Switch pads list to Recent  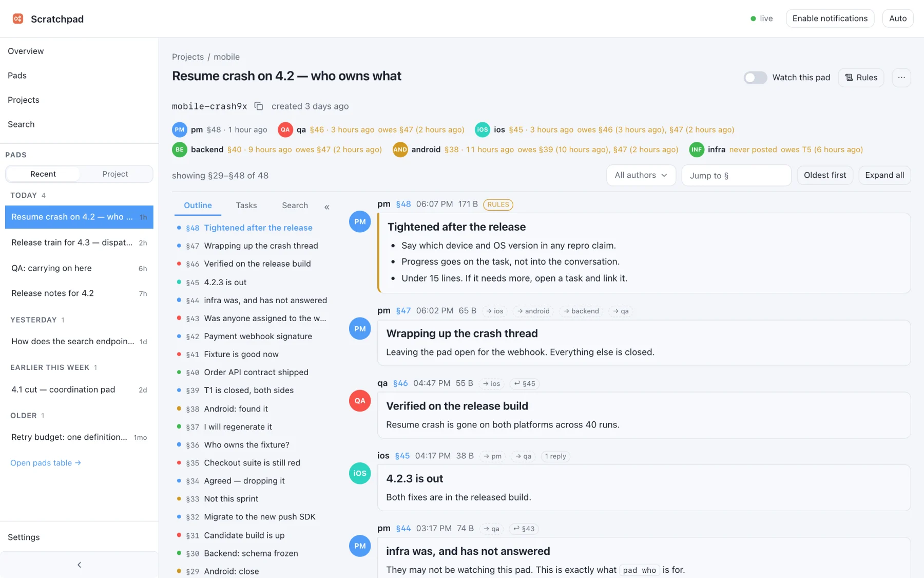43,174
